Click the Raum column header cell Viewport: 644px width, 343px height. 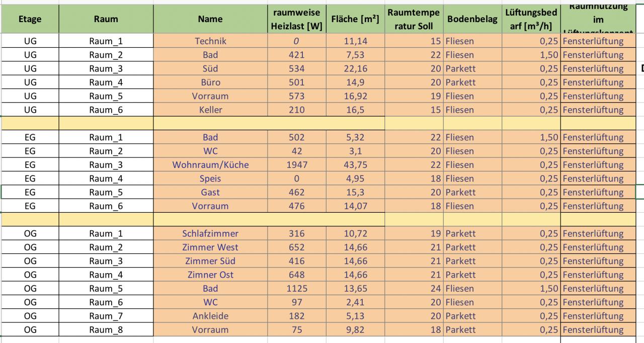(x=106, y=19)
